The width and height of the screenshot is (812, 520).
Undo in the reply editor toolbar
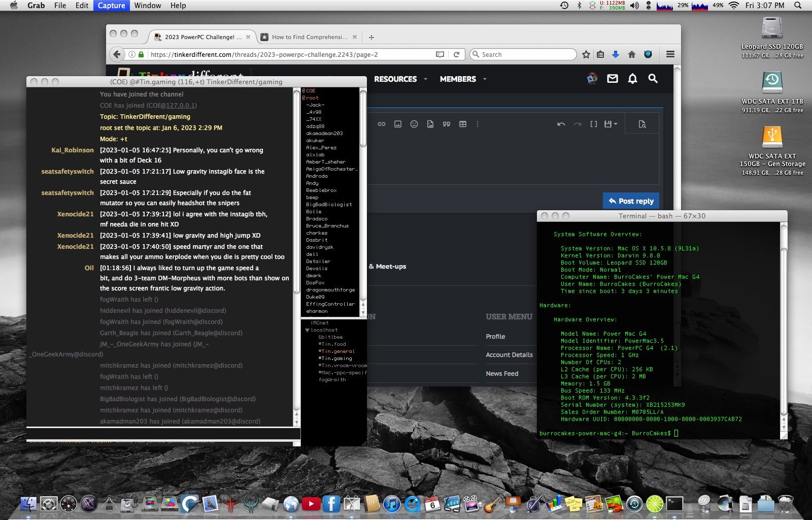tap(561, 124)
